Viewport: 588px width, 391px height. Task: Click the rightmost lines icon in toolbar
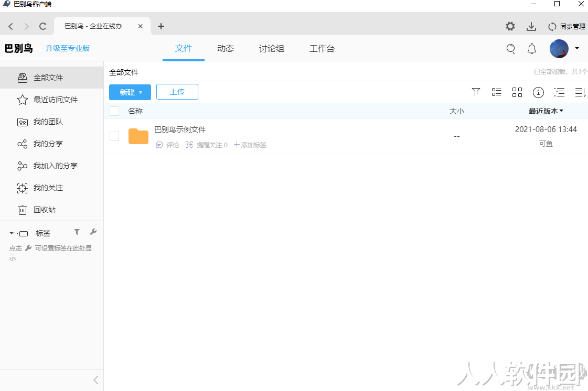tap(580, 92)
